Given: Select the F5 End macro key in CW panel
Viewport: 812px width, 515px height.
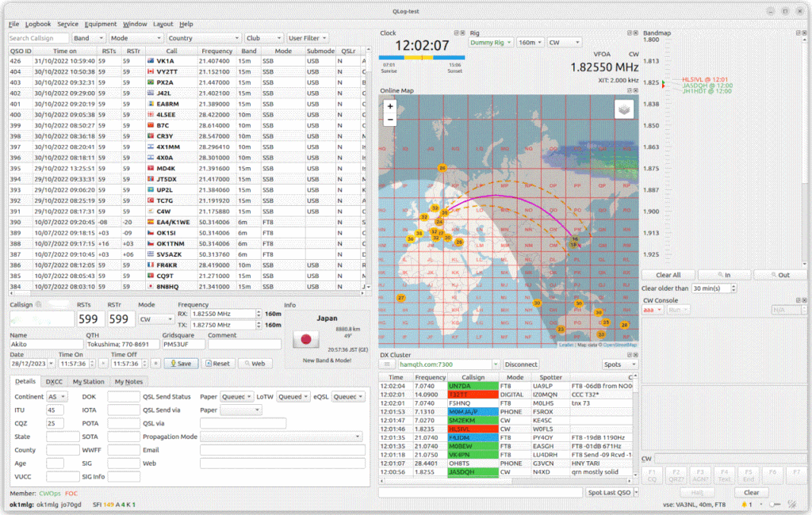Looking at the screenshot, I should (748, 475).
